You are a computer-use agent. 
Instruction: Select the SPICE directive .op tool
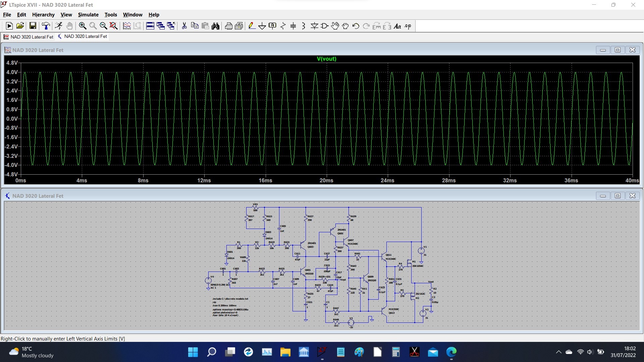408,26
